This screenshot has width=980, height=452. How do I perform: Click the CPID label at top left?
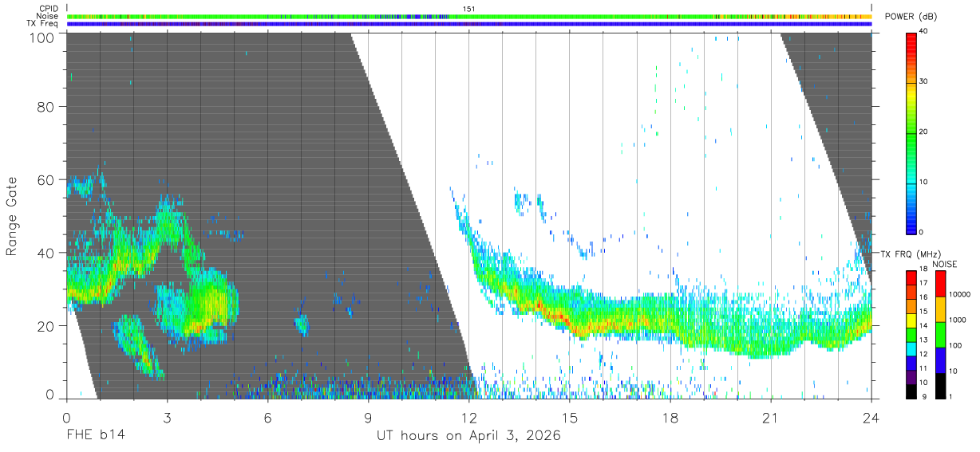pyautogui.click(x=47, y=9)
